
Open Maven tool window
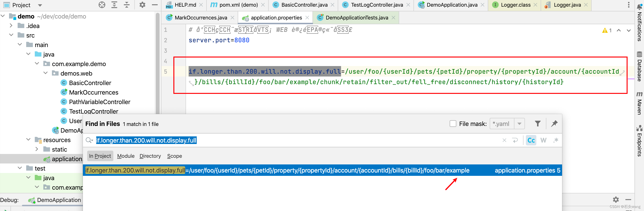(639, 103)
